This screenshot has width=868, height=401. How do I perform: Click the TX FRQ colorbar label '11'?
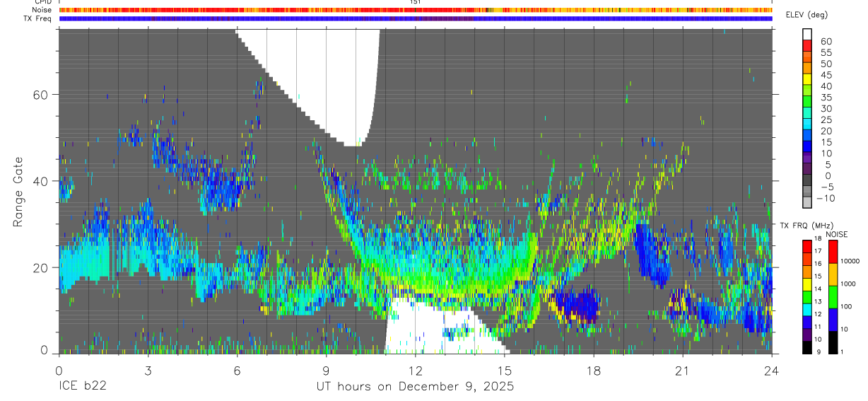click(x=819, y=327)
